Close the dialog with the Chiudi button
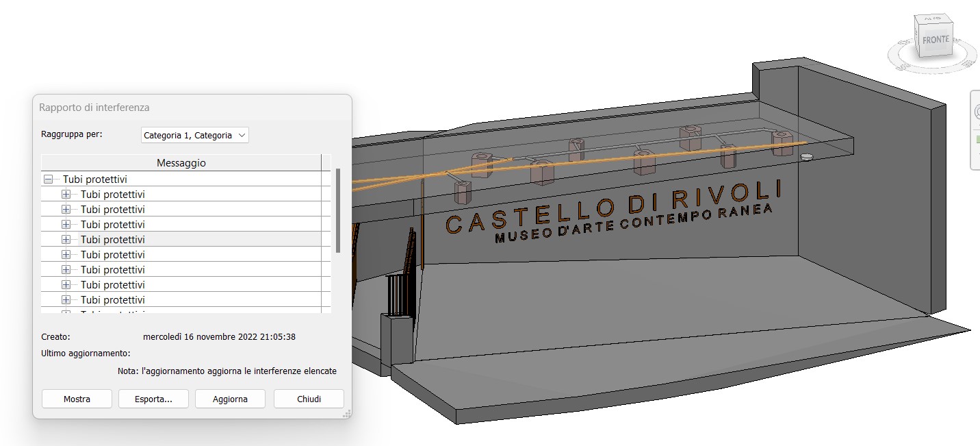The image size is (980, 446). (309, 399)
